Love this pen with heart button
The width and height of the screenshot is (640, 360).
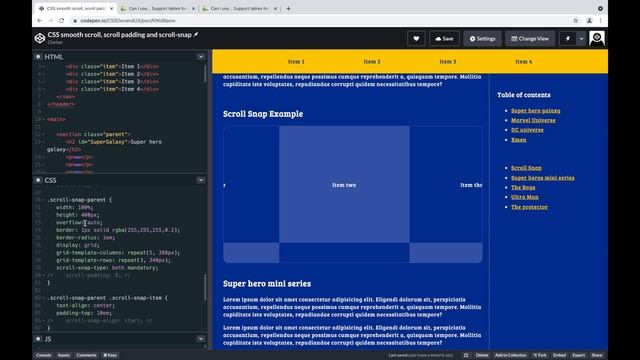pos(416,39)
